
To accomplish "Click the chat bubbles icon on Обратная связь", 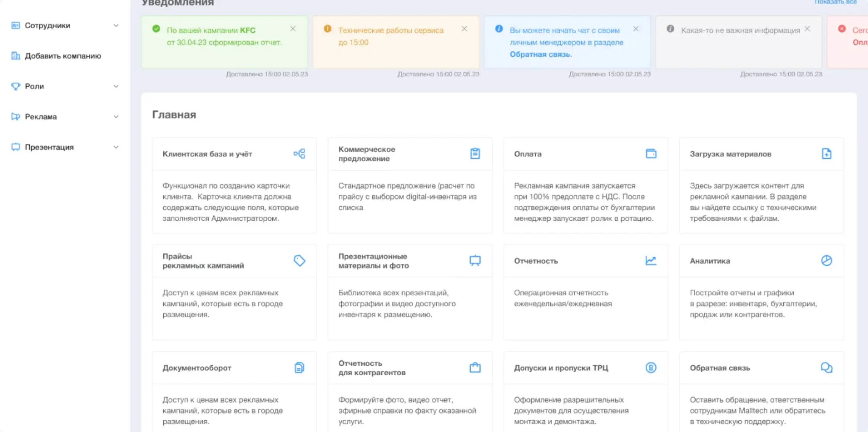I will 826,368.
